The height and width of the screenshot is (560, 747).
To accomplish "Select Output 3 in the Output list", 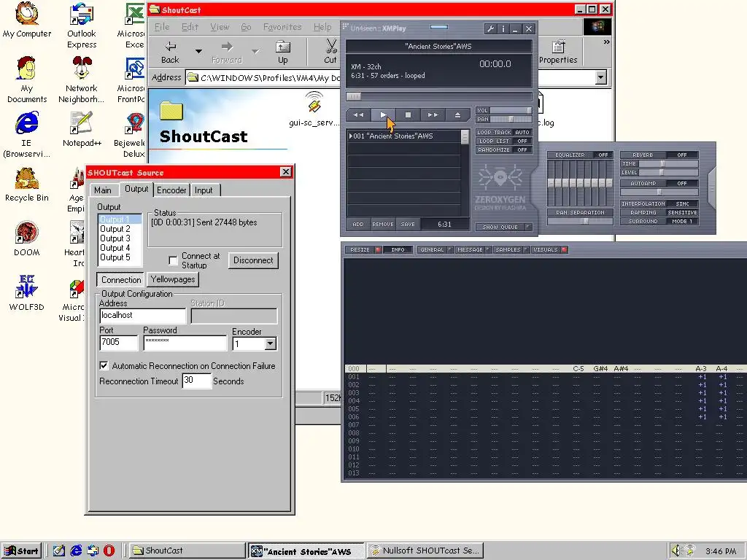I will click(x=115, y=238).
